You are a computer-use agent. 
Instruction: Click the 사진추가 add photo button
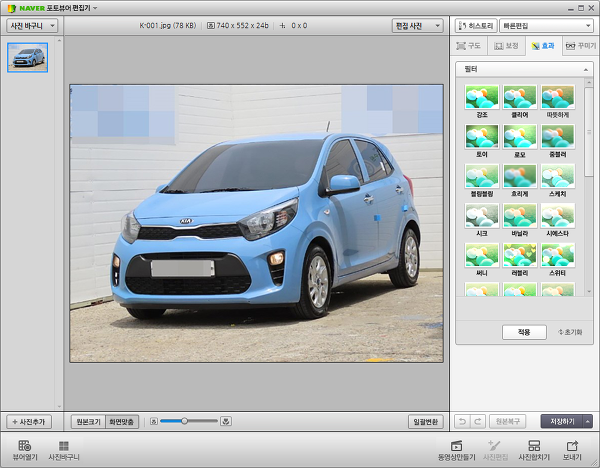tap(29, 422)
